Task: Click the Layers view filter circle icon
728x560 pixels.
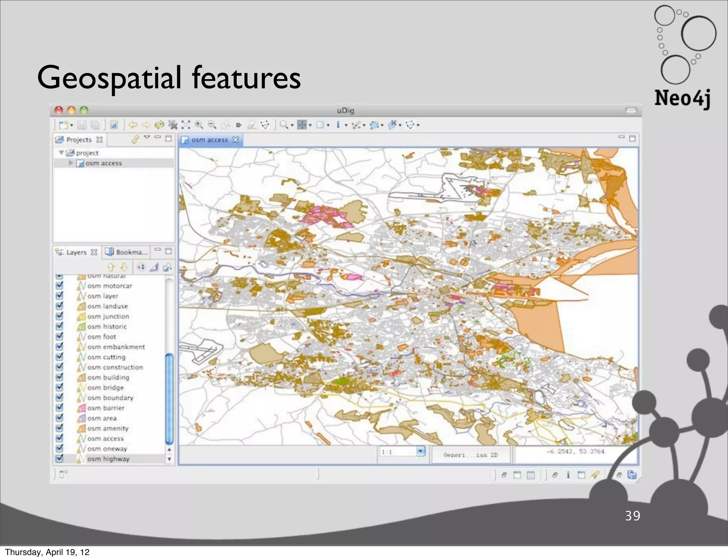Action: pyautogui.click(x=141, y=267)
